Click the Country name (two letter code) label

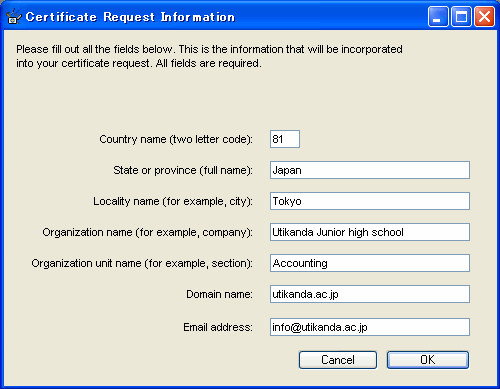coord(176,139)
